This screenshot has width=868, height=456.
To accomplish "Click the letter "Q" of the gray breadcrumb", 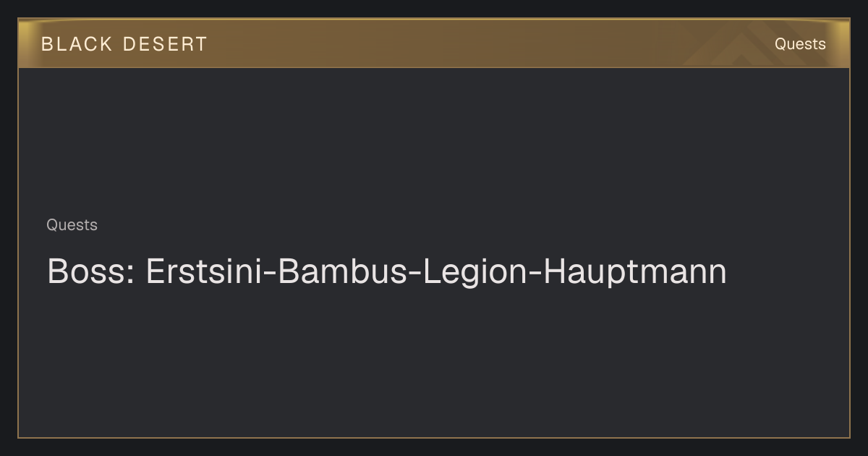I will [x=52, y=225].
